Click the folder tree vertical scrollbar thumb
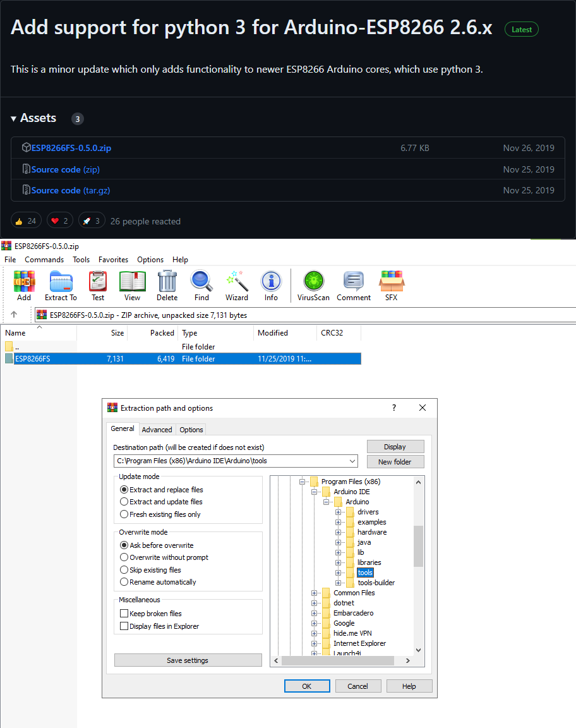This screenshot has height=728, width=576. coord(418,546)
